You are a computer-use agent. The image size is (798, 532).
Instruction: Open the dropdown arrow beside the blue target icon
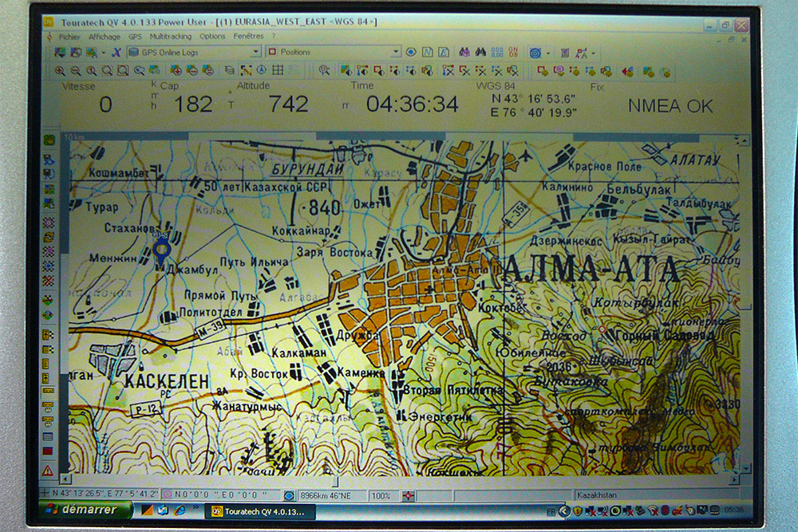coord(548,53)
